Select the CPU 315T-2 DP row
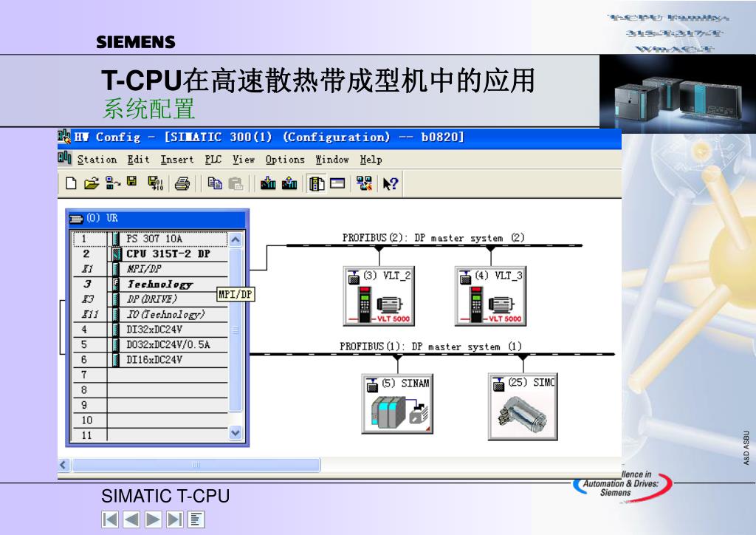 click(150, 253)
